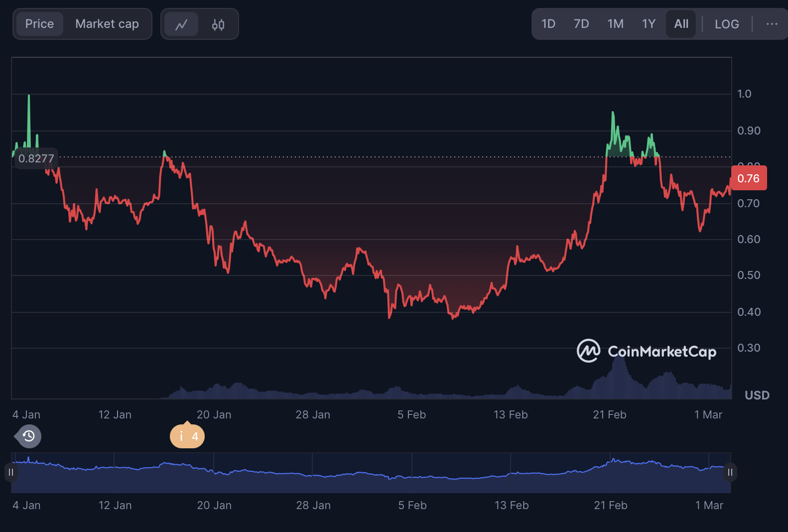Open the more options ellipsis menu
Viewport: 788px width, 532px height.
pos(772,24)
